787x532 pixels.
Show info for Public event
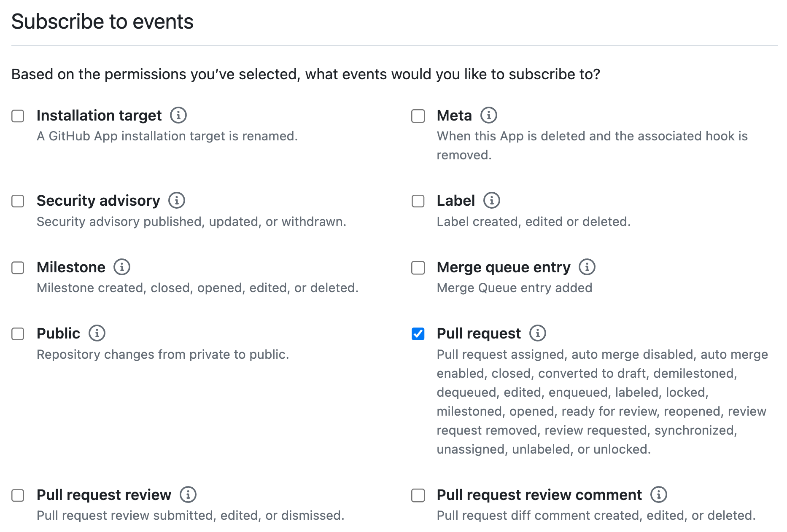click(x=97, y=333)
